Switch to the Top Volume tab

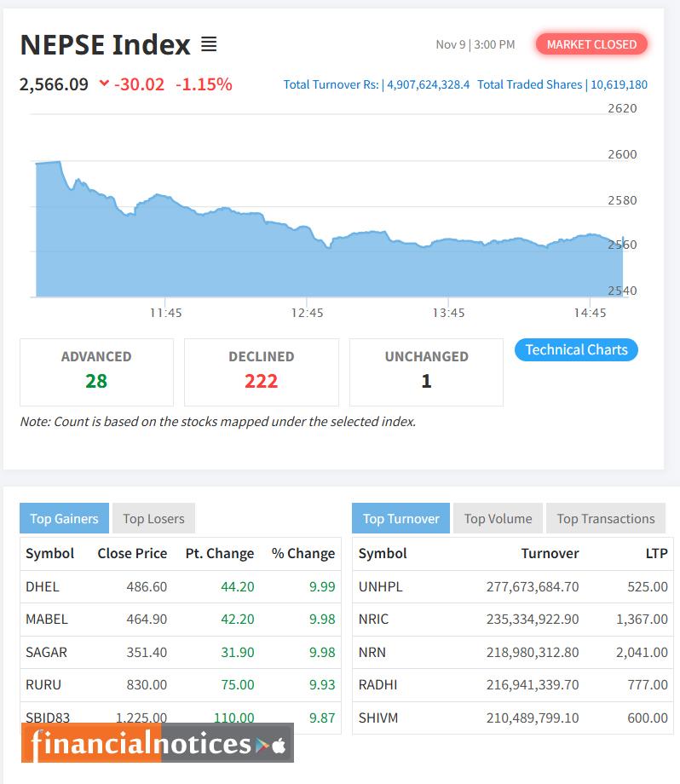498,518
